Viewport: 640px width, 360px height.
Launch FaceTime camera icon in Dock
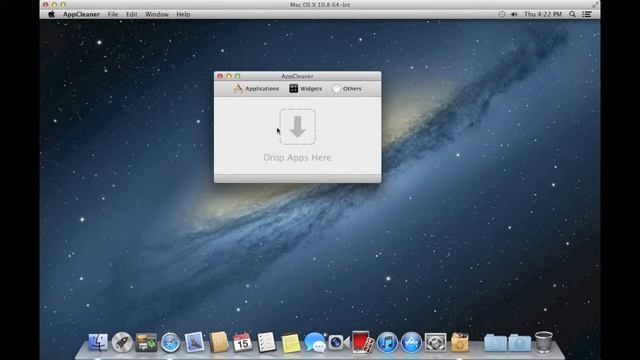tap(339, 342)
